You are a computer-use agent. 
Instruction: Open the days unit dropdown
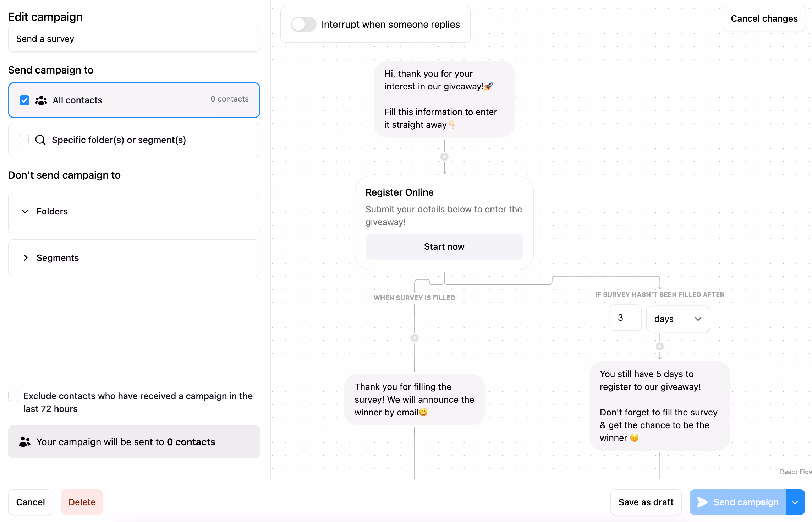point(677,319)
